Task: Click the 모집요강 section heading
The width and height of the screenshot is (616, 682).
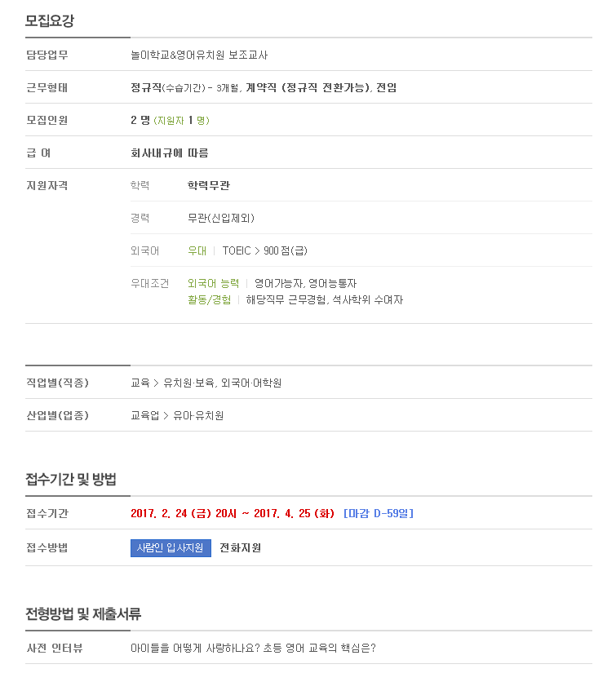Action: point(50,20)
